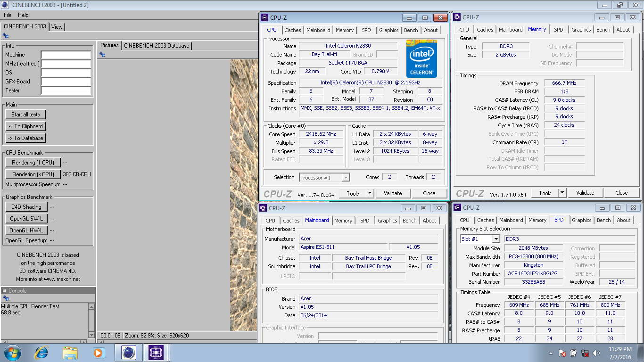This screenshot has height=362, width=644.
Task: Click in the OS input field
Action: pyautogui.click(x=66, y=73)
